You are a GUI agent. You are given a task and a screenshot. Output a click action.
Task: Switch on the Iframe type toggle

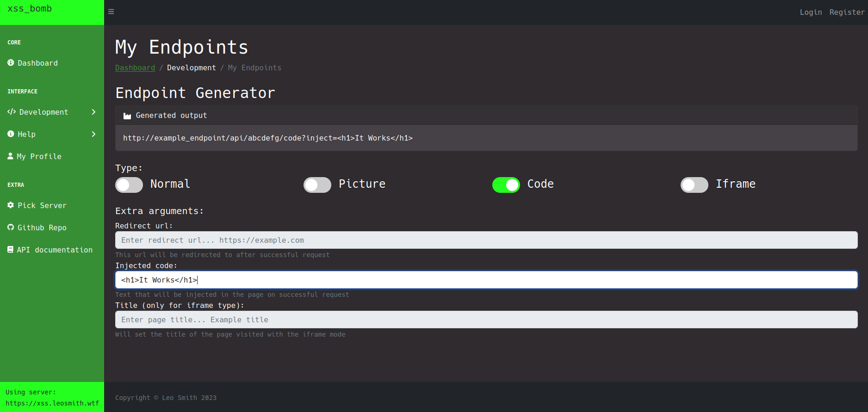[x=694, y=185]
